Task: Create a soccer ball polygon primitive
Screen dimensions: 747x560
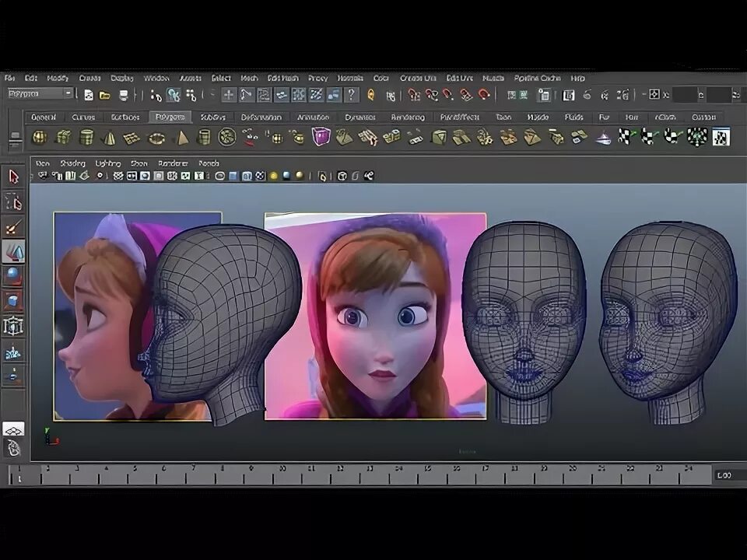Action: click(x=227, y=137)
